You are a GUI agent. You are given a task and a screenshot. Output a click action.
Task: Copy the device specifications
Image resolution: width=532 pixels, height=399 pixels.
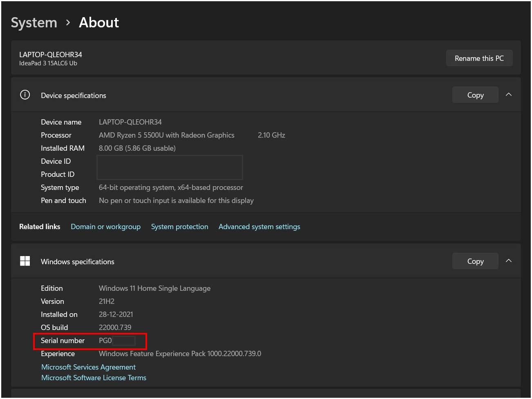(x=475, y=95)
